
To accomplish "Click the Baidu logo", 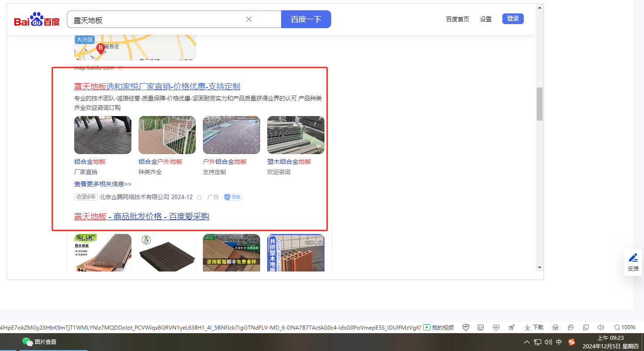I will pyautogui.click(x=37, y=20).
